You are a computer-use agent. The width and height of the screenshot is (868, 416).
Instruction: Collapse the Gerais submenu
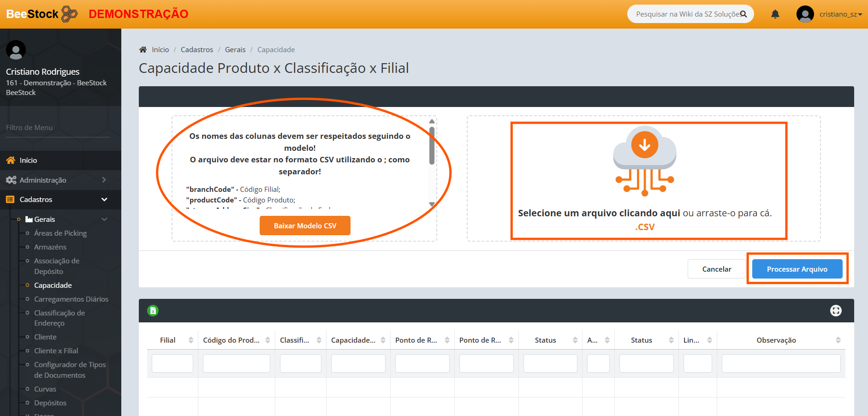104,220
